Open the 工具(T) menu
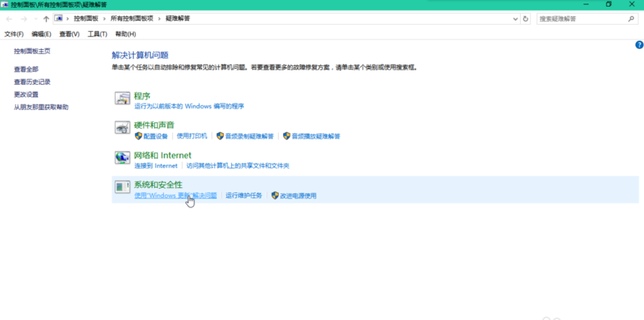Image resolution: width=644 pixels, height=320 pixels. tap(97, 34)
